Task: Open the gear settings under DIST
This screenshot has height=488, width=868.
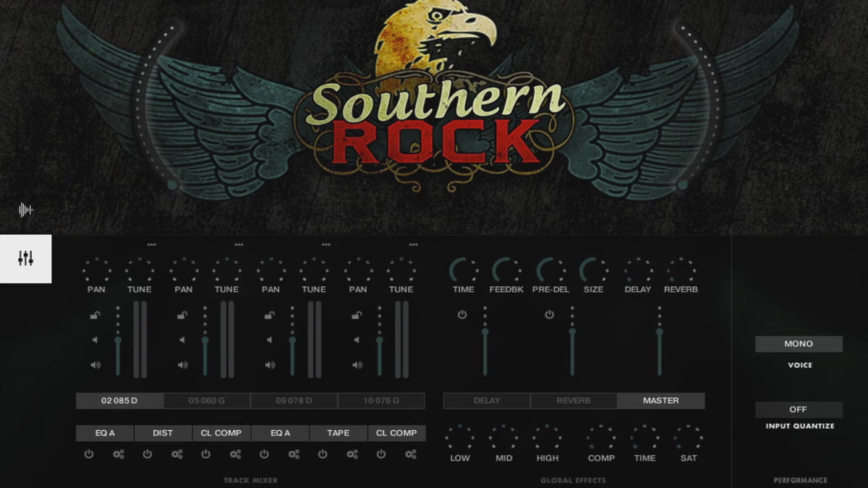Action: tap(177, 454)
